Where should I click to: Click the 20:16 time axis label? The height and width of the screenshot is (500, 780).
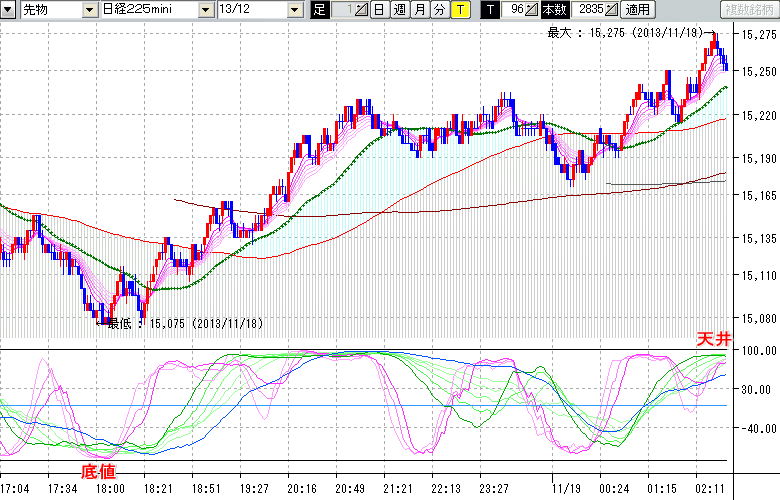tap(302, 489)
